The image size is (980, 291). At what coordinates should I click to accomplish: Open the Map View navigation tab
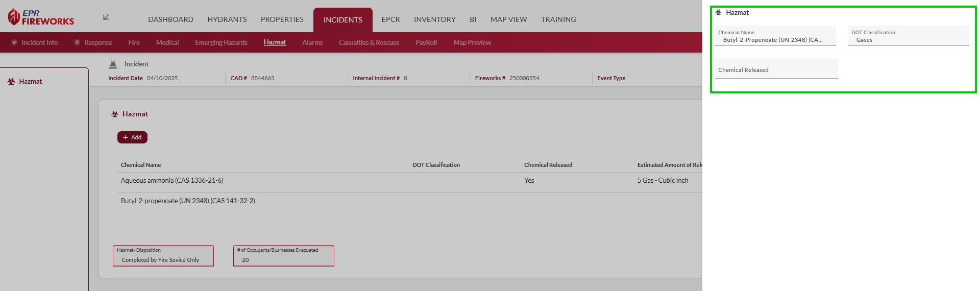[508, 19]
